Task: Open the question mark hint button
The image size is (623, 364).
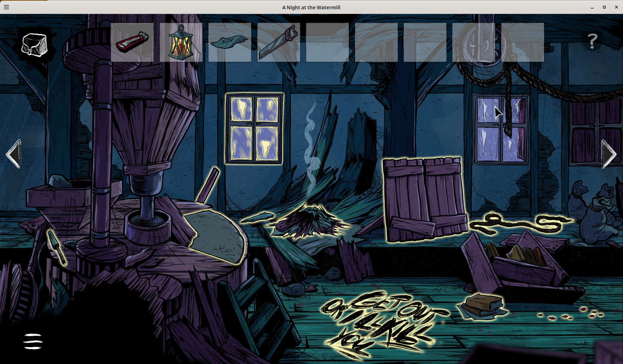Action: [x=592, y=42]
